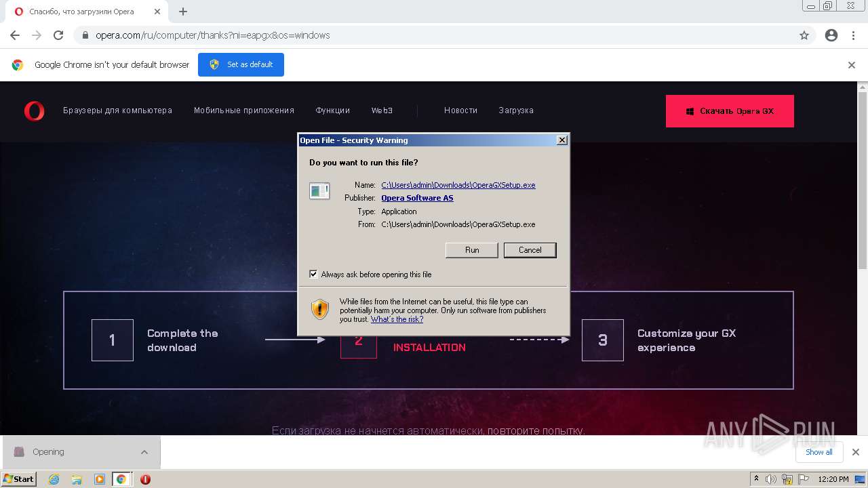
Task: Open the Загрузка nav link
Action: [x=516, y=110]
